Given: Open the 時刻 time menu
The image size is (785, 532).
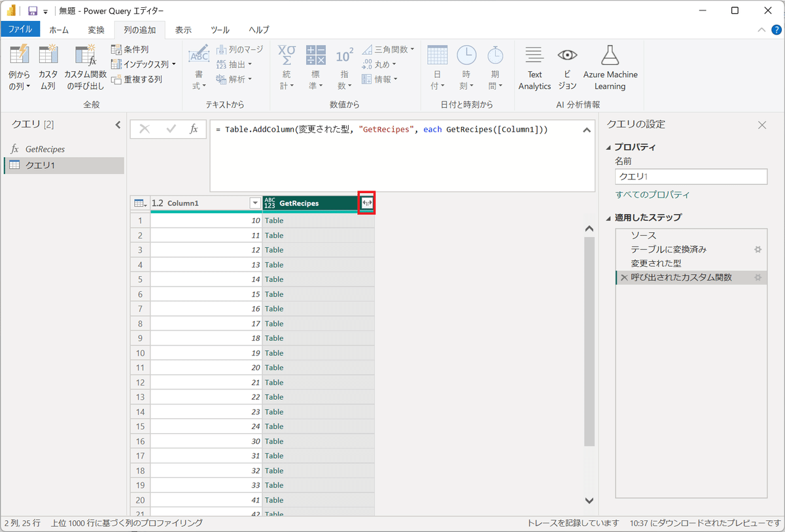Looking at the screenshot, I should point(466,67).
